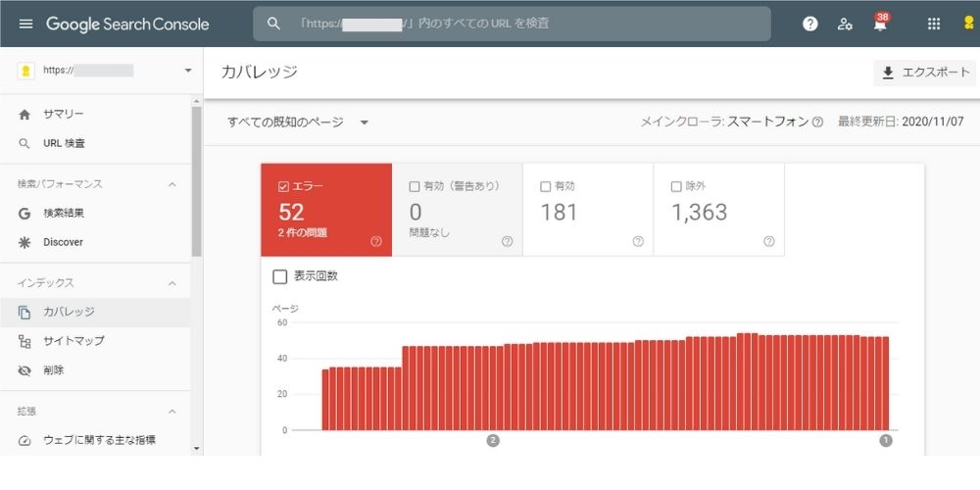Expand すべての既知のページ filter dropdown
The image size is (980, 490).
pos(298,122)
